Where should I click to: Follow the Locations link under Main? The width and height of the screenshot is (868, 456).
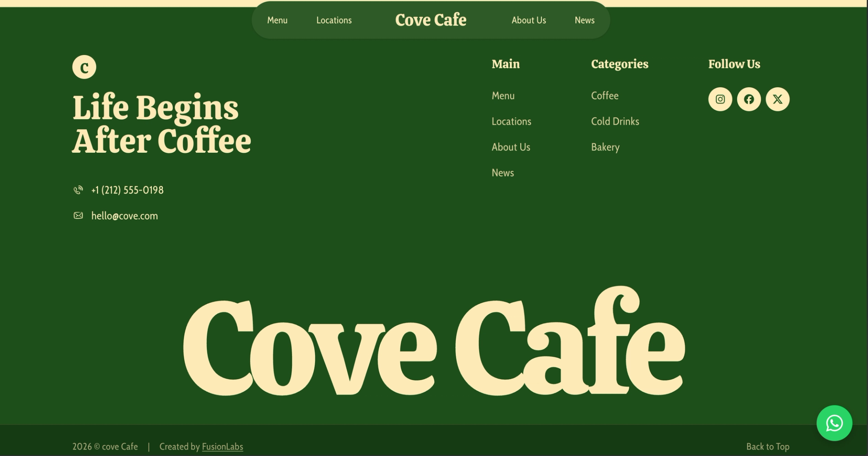pos(511,121)
